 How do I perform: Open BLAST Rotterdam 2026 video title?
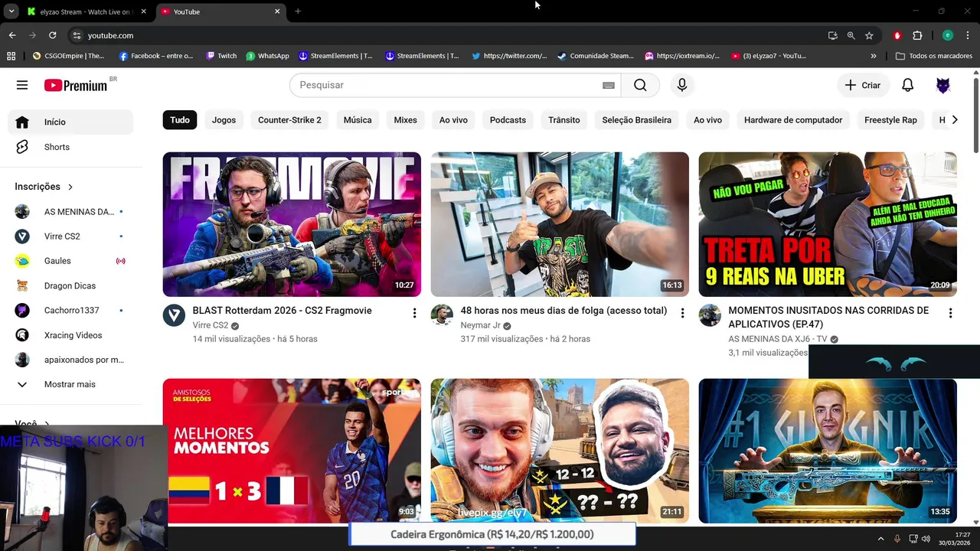pyautogui.click(x=282, y=311)
